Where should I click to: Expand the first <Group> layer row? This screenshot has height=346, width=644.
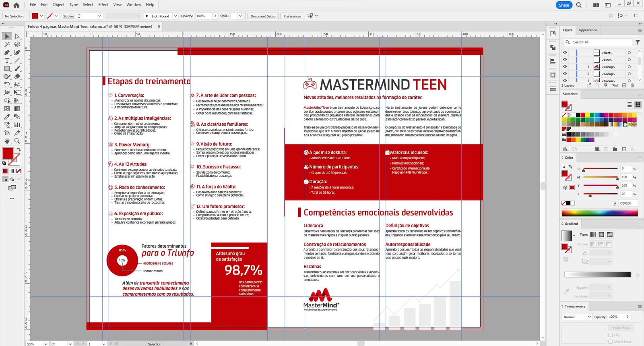click(588, 67)
